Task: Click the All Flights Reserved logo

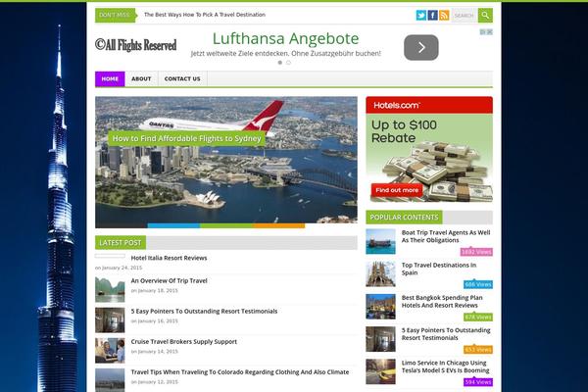Action: [136, 45]
